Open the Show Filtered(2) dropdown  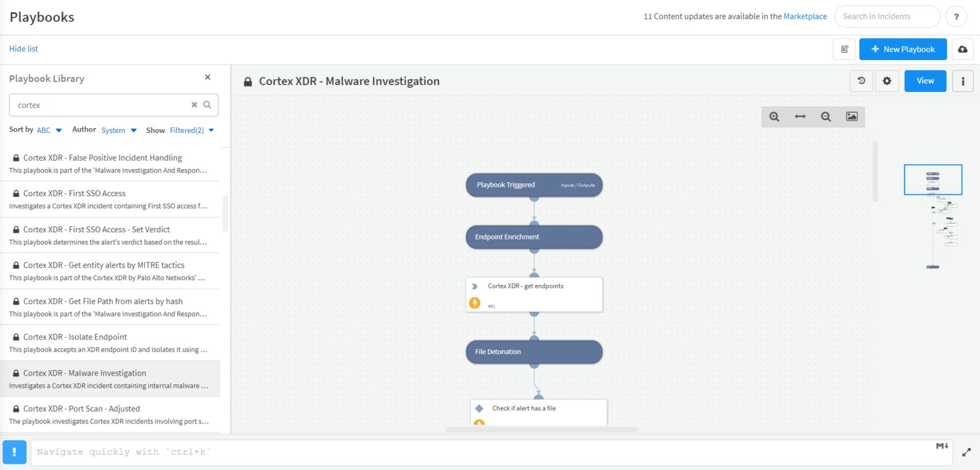pyautogui.click(x=192, y=130)
